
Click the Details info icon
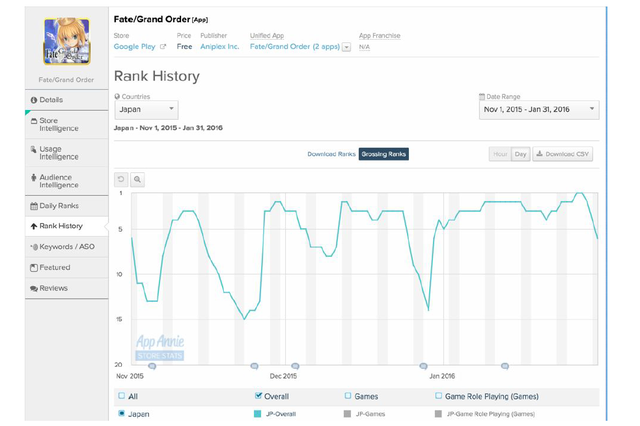[x=34, y=100]
